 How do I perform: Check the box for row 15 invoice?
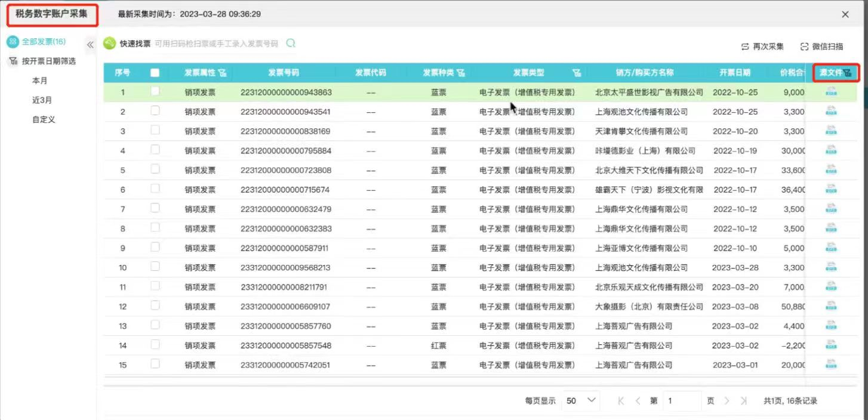155,364
